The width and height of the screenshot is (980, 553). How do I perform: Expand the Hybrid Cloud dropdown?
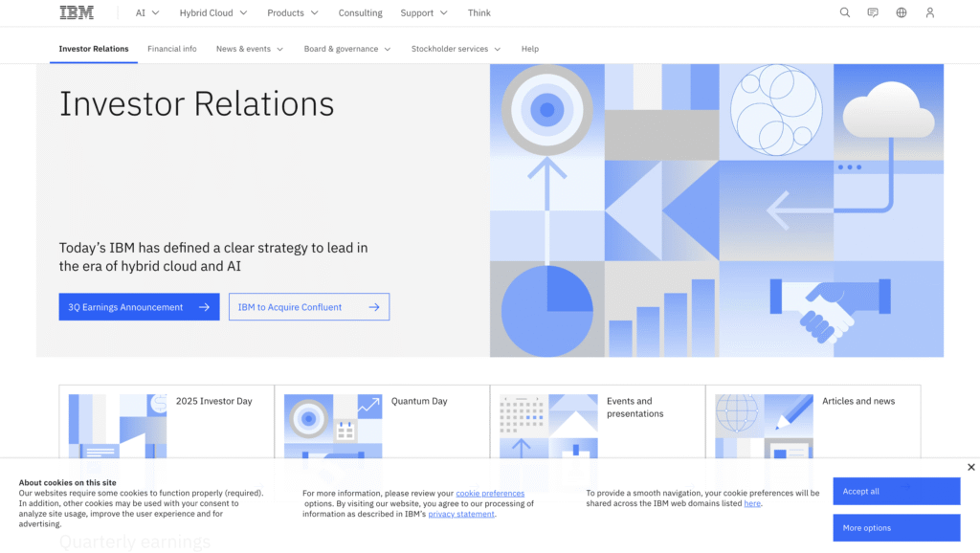(x=212, y=12)
